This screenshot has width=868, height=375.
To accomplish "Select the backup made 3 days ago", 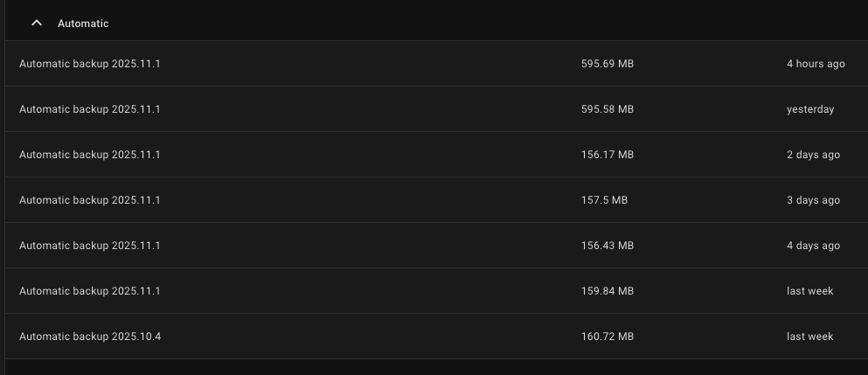I will (x=90, y=200).
